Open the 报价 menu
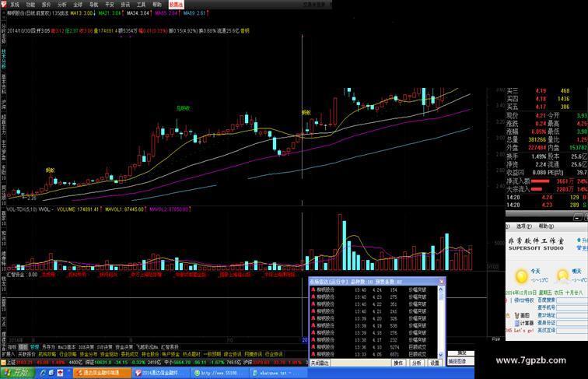This screenshot has width=588, height=379. point(46,5)
